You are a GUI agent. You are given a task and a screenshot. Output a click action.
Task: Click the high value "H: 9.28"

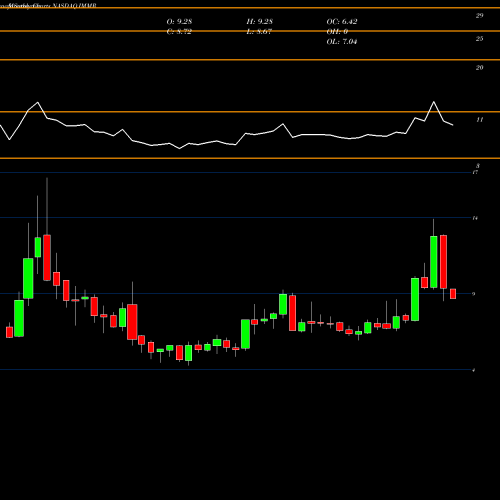260,22
